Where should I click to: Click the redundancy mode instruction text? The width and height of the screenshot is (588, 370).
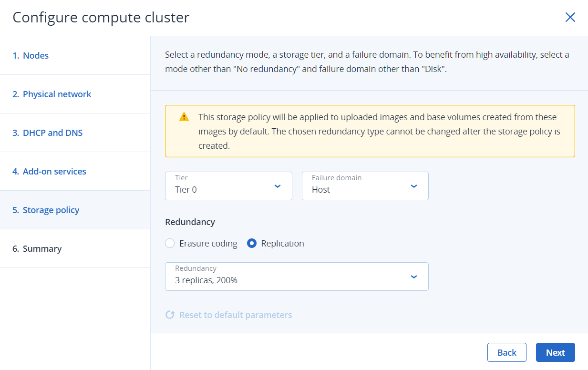click(x=367, y=62)
